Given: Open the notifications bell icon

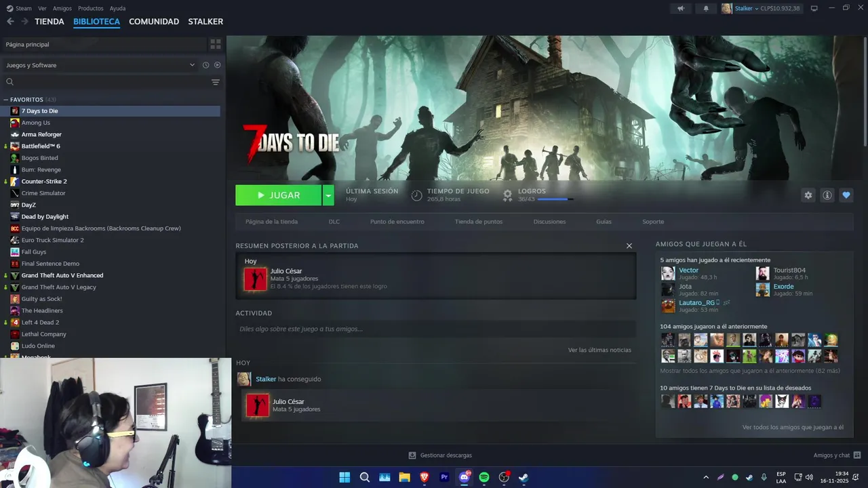Looking at the screenshot, I should click(706, 8).
